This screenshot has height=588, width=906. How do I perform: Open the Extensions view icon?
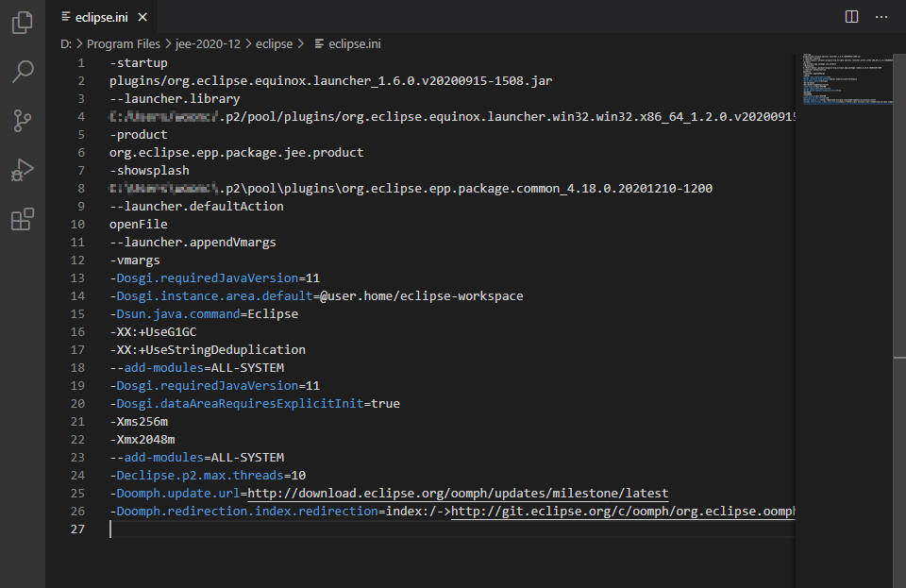23,220
